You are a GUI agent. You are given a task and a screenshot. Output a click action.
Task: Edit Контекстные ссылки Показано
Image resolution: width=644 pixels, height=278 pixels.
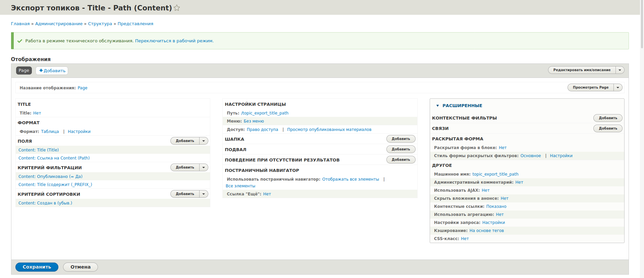coord(496,206)
